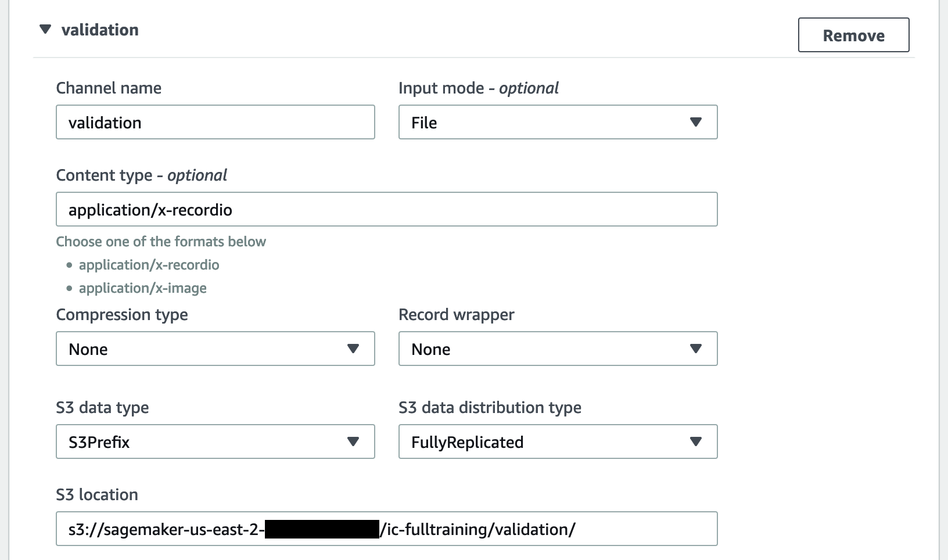Click the Record wrapper label
The image size is (948, 560).
[456, 314]
